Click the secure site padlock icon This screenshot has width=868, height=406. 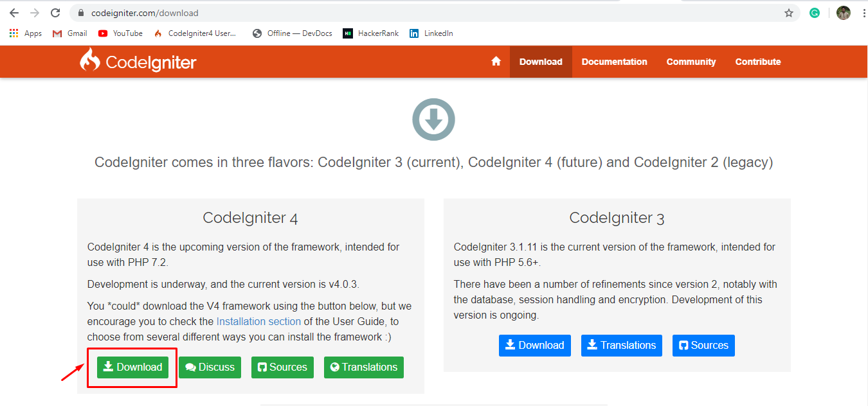80,12
